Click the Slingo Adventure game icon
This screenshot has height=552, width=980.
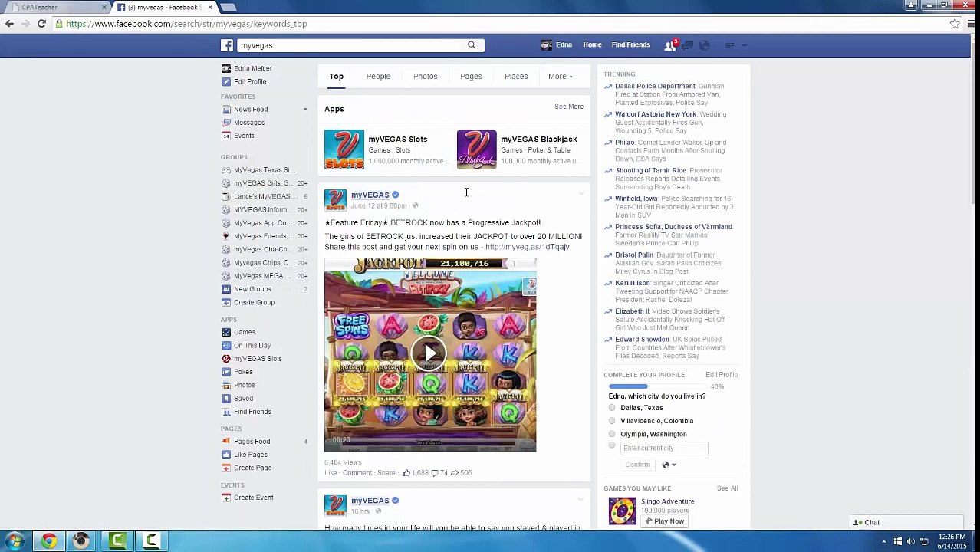622,511
